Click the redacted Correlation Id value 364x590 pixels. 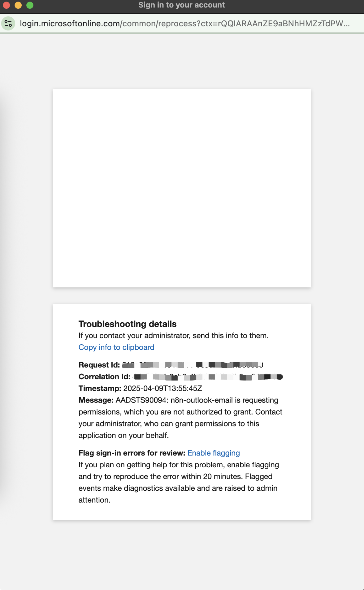(x=208, y=377)
